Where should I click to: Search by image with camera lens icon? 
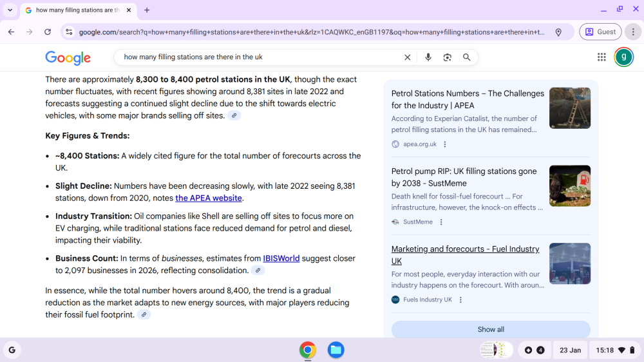tap(448, 57)
